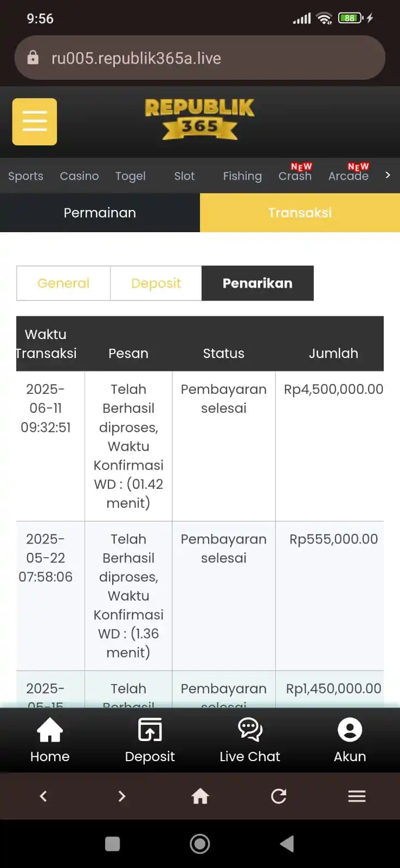Tap the Republik 365 logo
This screenshot has height=868, width=400.
click(199, 119)
